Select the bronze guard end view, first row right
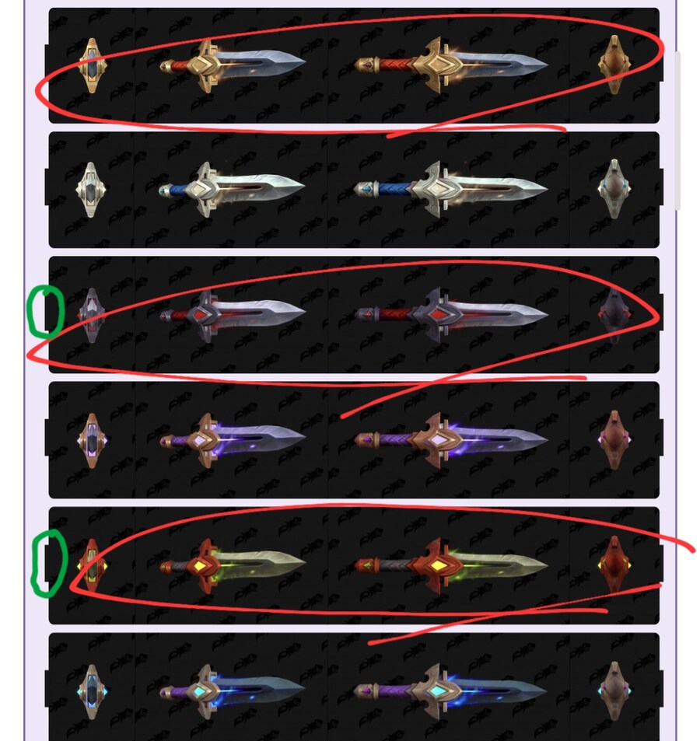Image resolution: width=700 pixels, height=741 pixels. (614, 65)
